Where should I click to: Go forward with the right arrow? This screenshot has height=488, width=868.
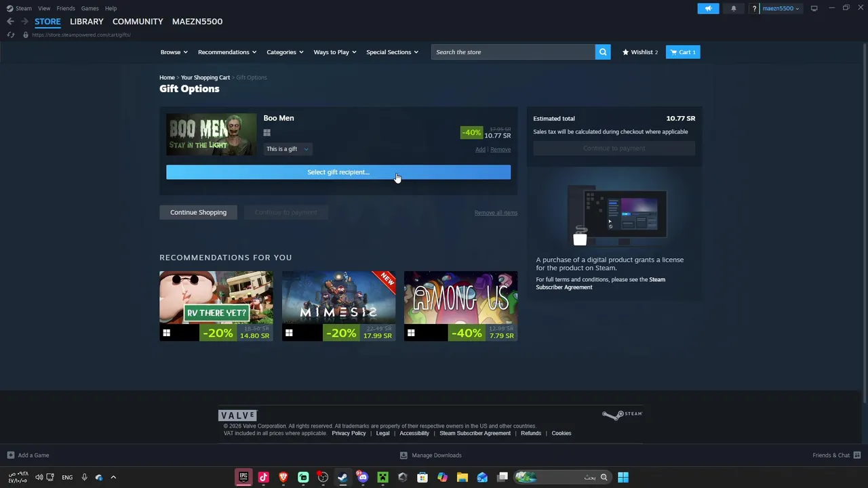[x=24, y=22]
